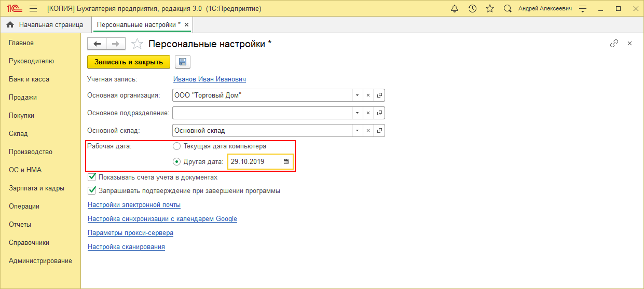Click into the Основной склад text field
The height and width of the screenshot is (289, 644).
click(262, 130)
